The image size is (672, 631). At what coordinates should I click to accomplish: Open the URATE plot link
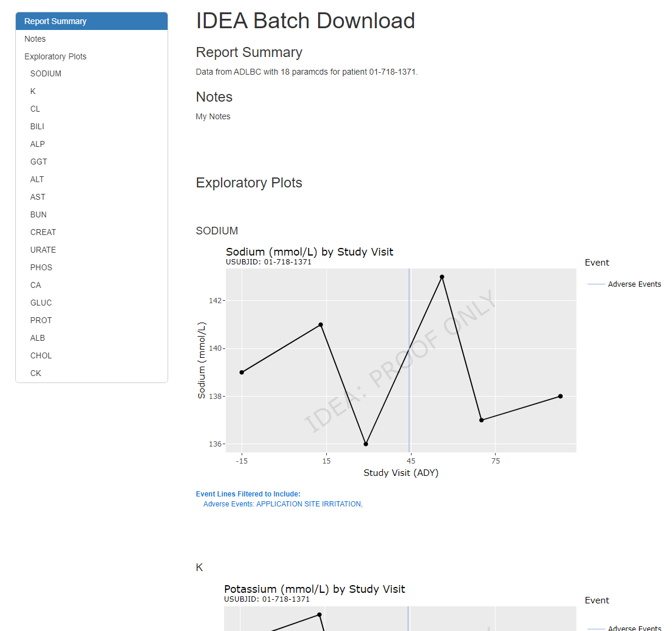click(x=91, y=250)
